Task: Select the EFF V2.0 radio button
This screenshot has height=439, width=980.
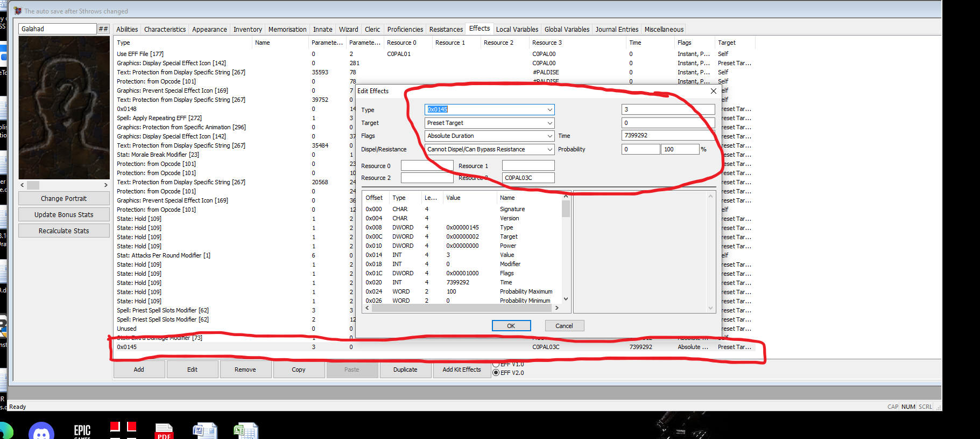Action: (496, 373)
